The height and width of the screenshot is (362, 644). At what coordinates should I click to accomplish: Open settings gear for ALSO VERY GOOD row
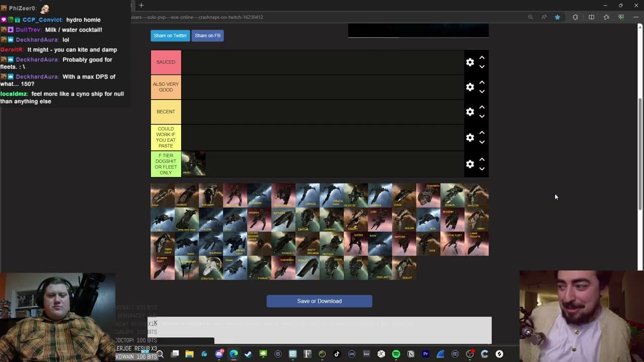tap(470, 87)
